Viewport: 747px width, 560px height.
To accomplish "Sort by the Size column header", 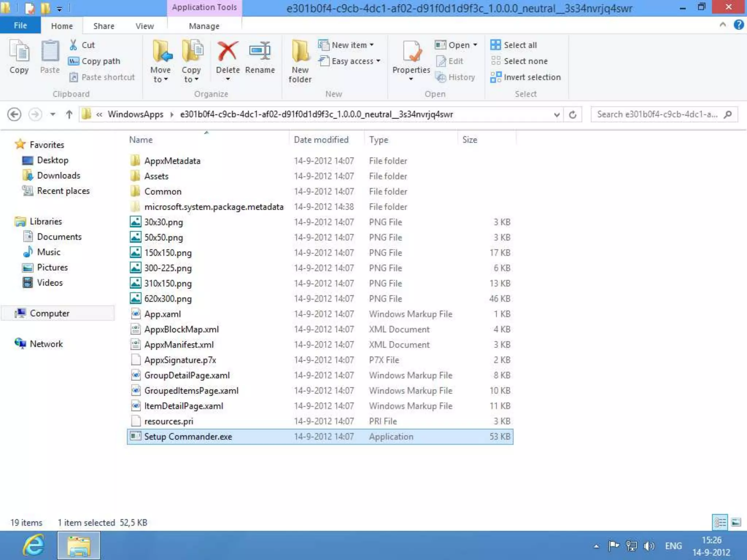I will click(469, 140).
